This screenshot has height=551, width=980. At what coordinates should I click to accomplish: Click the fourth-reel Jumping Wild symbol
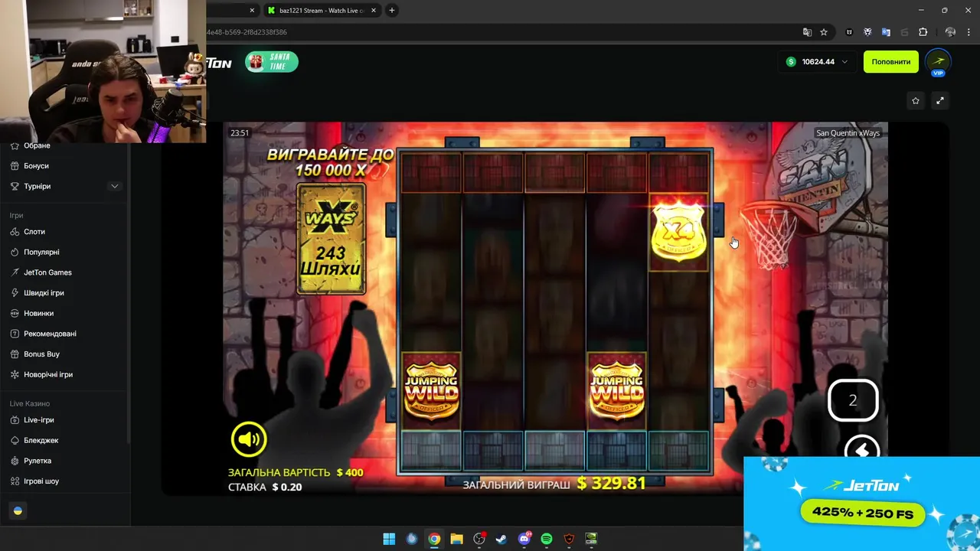pyautogui.click(x=616, y=390)
